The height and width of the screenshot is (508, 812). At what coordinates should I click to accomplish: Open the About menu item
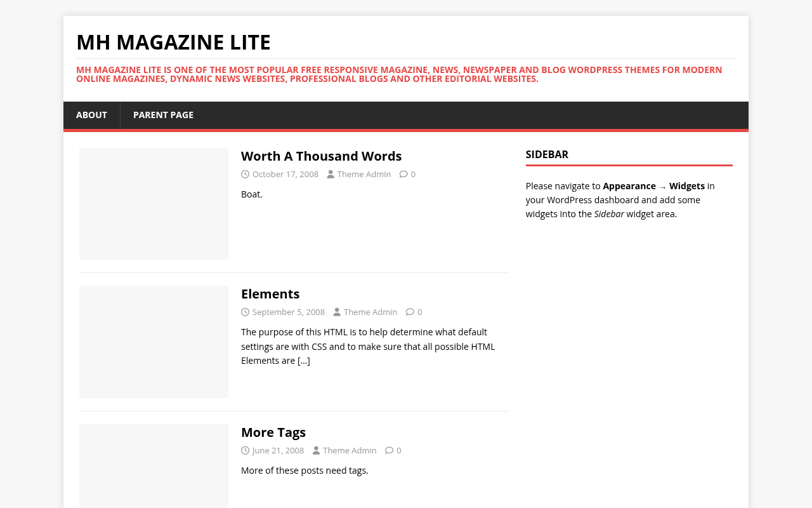[91, 115]
